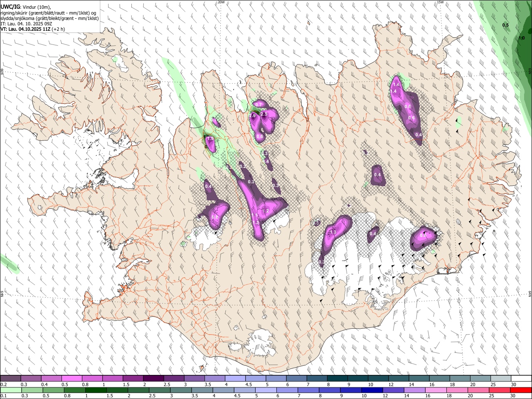532x399 pixels.
Task: Pick the rain legend swatch from 4 to 4.5
Action: coord(223,390)
